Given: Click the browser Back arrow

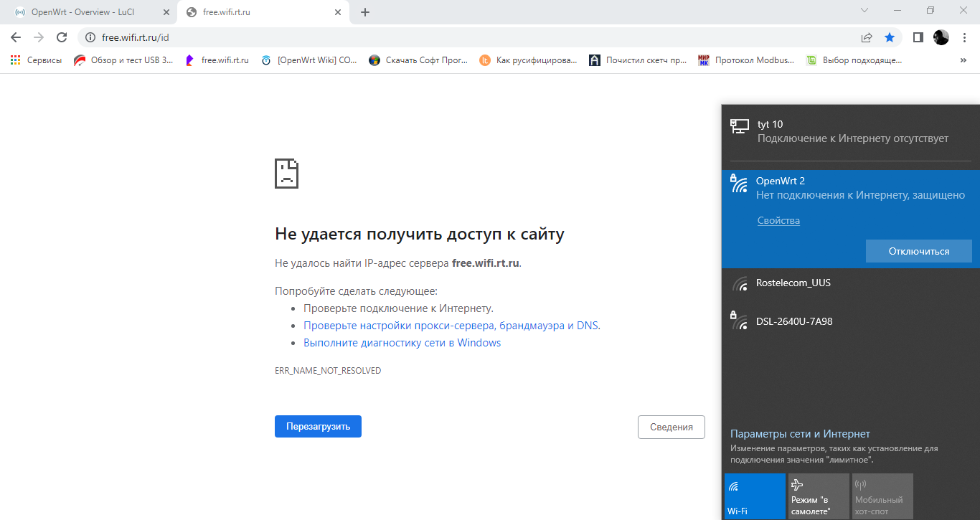Looking at the screenshot, I should pyautogui.click(x=16, y=37).
